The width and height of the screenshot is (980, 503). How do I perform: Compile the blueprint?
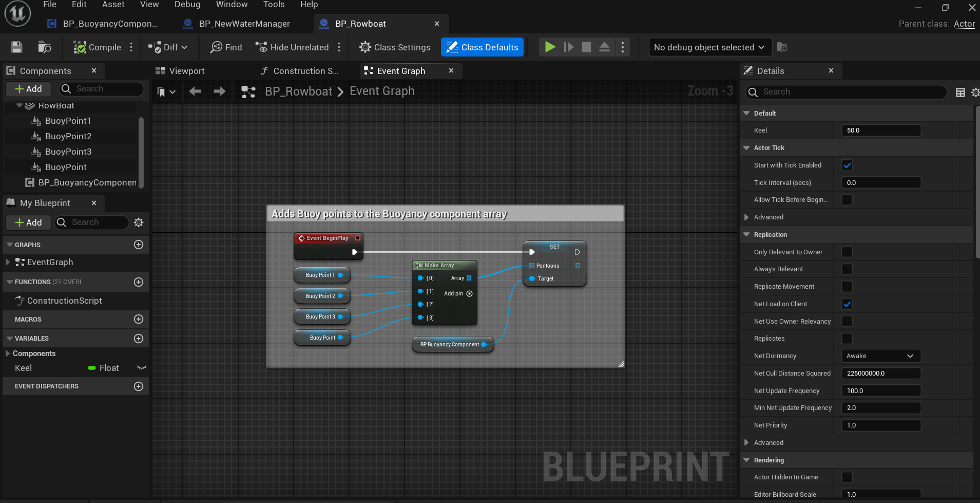click(x=97, y=47)
